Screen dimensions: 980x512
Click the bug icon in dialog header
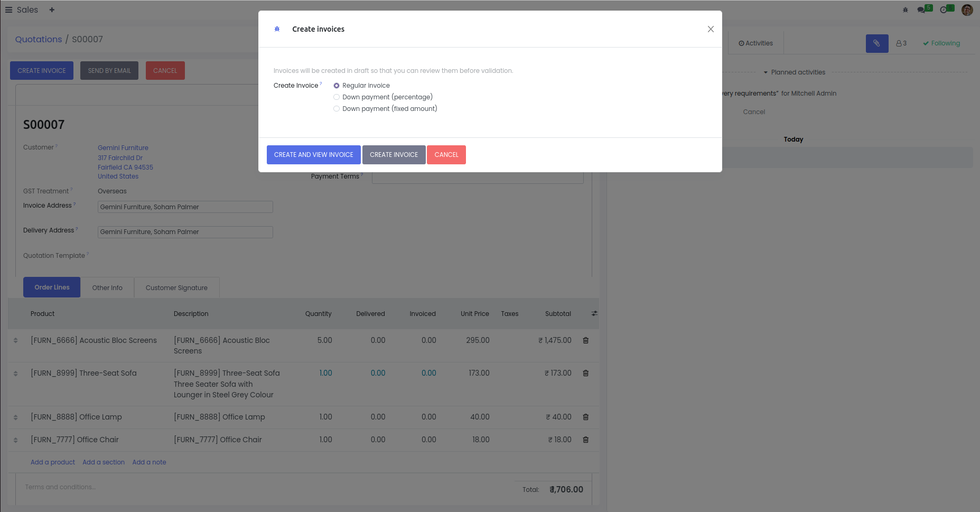pos(277,29)
